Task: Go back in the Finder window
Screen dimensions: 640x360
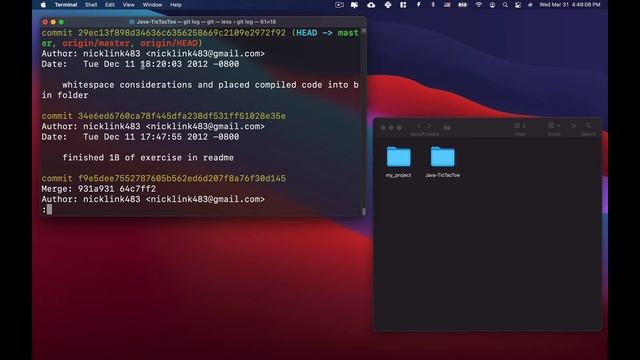Action: [x=419, y=126]
